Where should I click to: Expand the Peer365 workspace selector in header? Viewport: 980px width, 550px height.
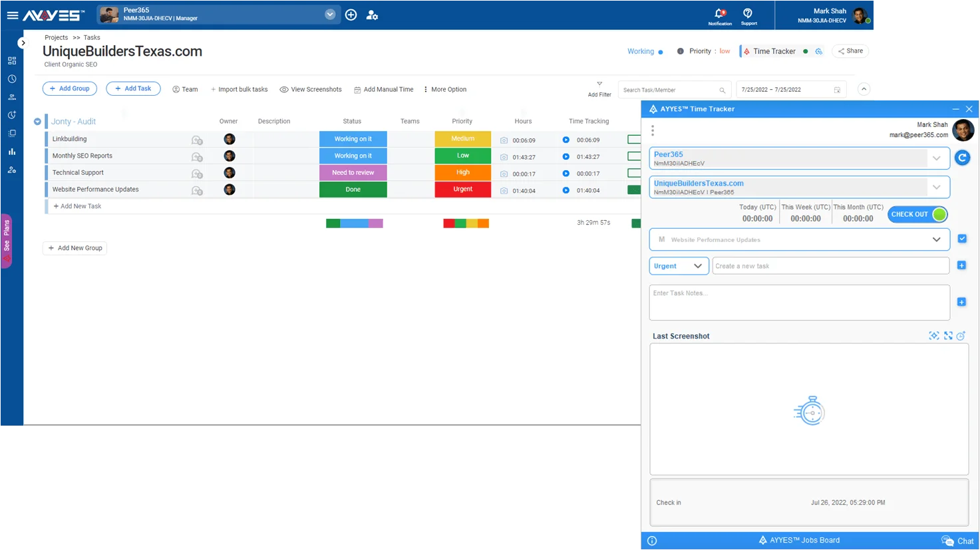(x=330, y=15)
